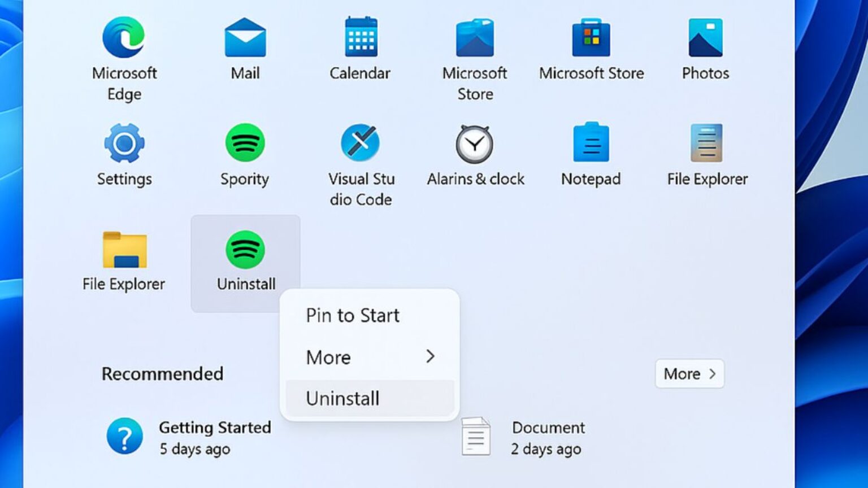Select the highlighted Uninstall tile
868x488 pixels.
coord(245,250)
